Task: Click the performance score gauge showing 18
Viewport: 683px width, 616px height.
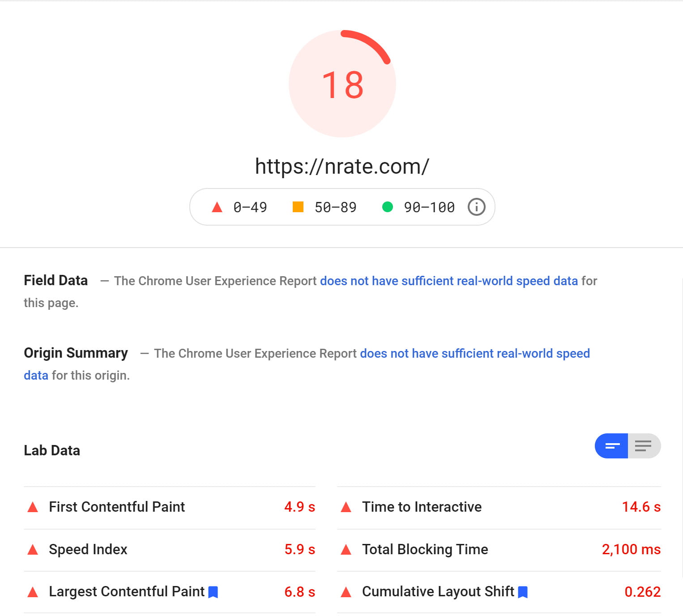Action: (x=342, y=84)
